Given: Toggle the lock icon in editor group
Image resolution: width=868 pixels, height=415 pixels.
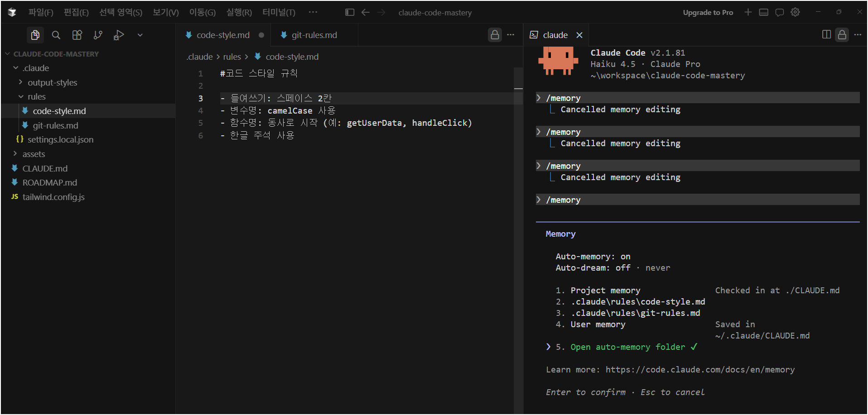Looking at the screenshot, I should (495, 35).
